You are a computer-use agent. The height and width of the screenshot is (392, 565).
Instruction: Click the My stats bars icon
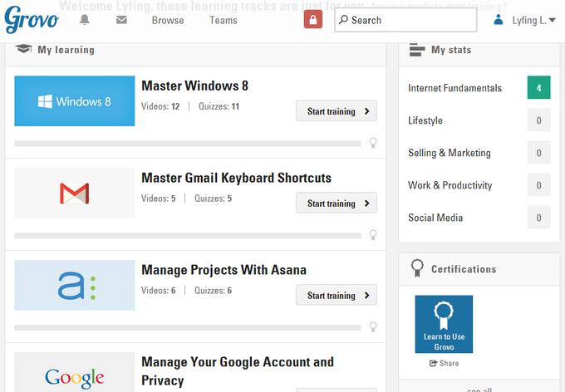[417, 49]
